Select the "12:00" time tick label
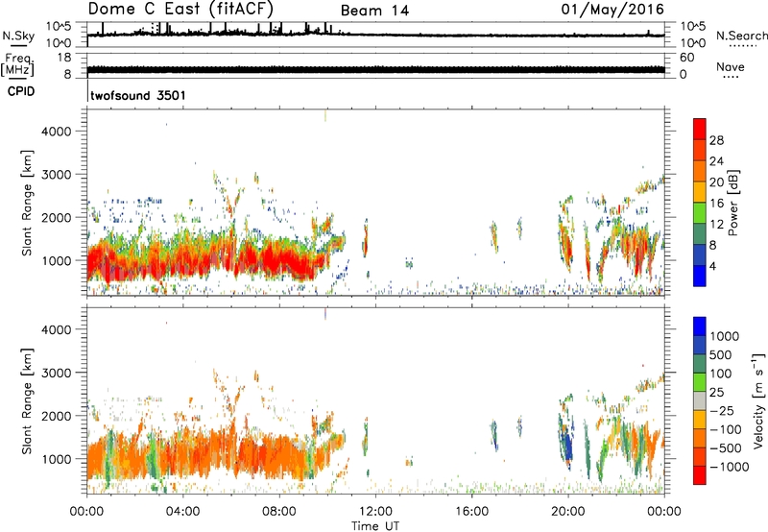 tap(375, 512)
